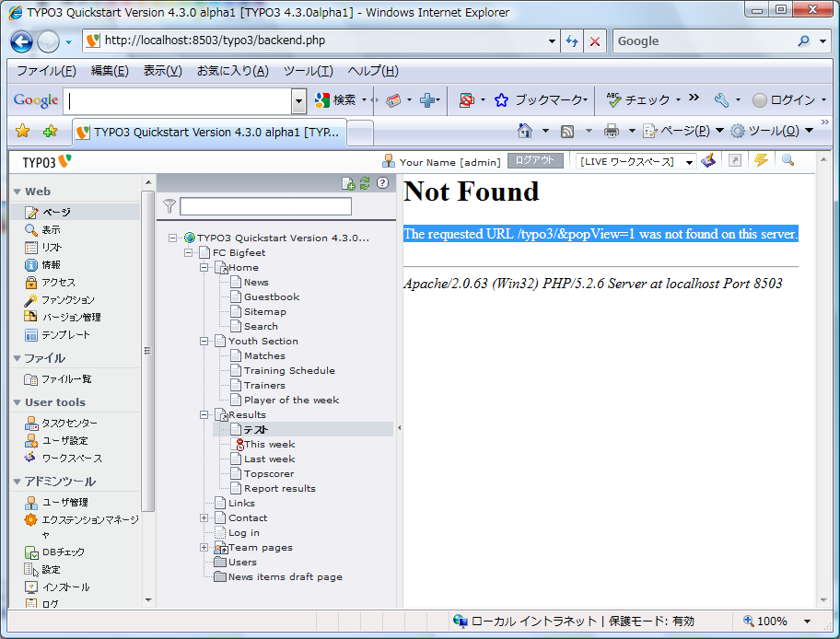
Task: Collapse the User tools module group
Action: [x=17, y=402]
